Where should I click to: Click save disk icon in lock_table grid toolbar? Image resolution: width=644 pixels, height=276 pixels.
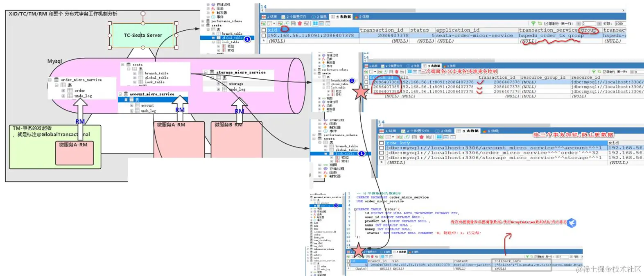point(414,137)
